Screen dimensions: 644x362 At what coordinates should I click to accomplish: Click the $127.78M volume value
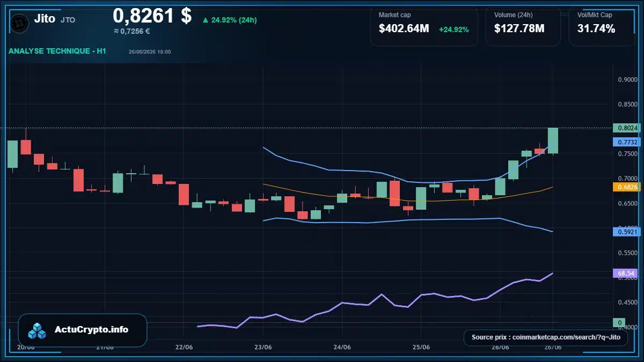coord(519,28)
